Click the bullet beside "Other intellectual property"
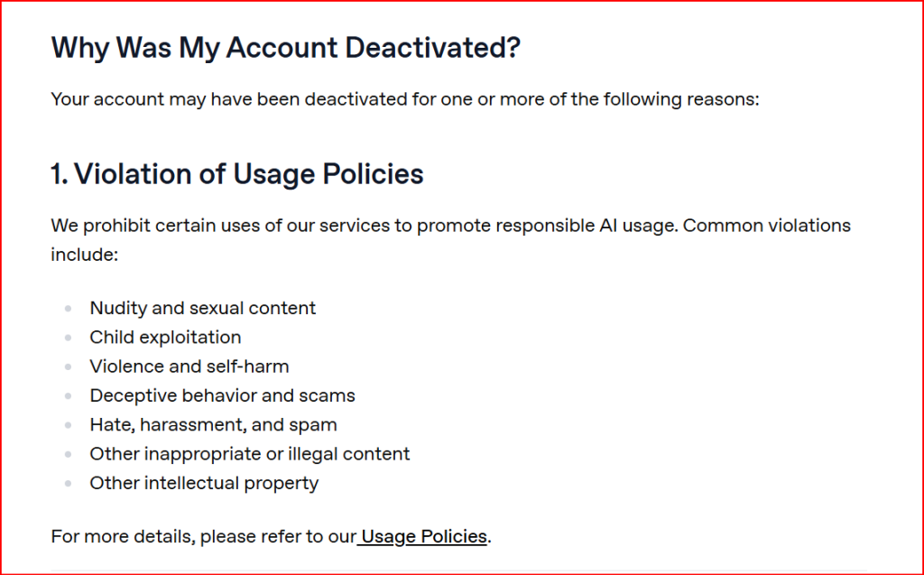The width and height of the screenshot is (924, 575). point(68,484)
